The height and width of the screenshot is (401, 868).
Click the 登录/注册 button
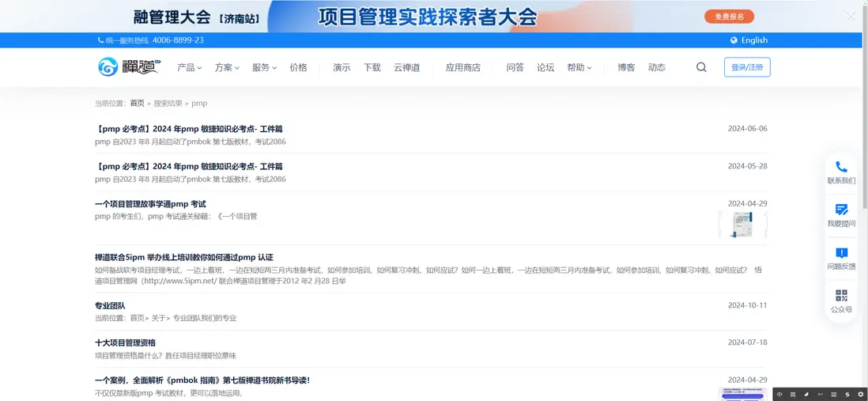point(747,67)
